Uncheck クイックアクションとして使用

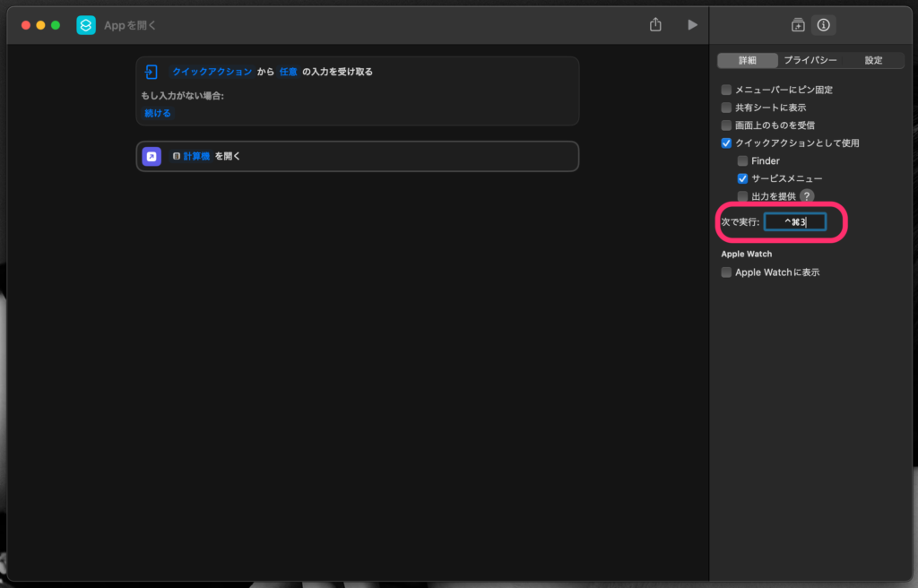coord(726,143)
